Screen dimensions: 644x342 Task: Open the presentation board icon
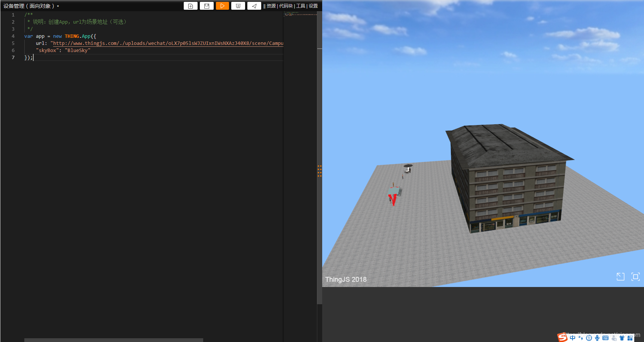[x=238, y=6]
